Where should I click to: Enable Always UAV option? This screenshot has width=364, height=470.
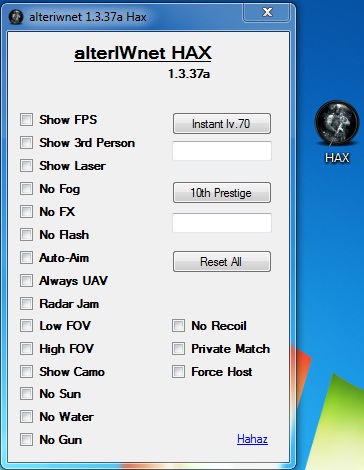(x=26, y=281)
